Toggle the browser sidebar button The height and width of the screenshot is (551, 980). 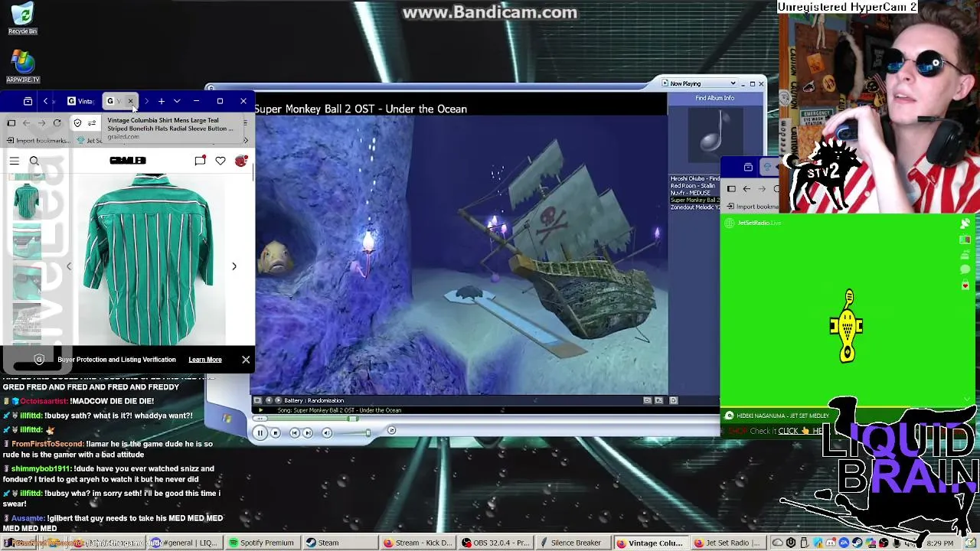coord(11,123)
